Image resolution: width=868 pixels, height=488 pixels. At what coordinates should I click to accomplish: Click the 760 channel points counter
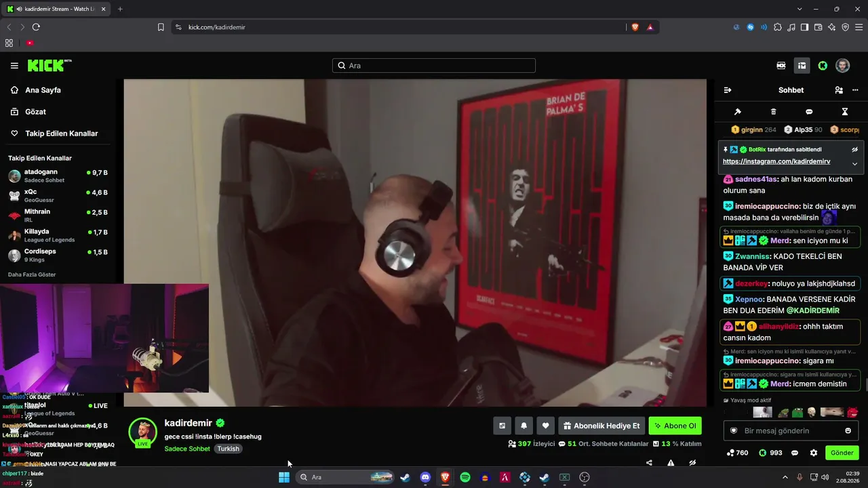[x=737, y=453]
